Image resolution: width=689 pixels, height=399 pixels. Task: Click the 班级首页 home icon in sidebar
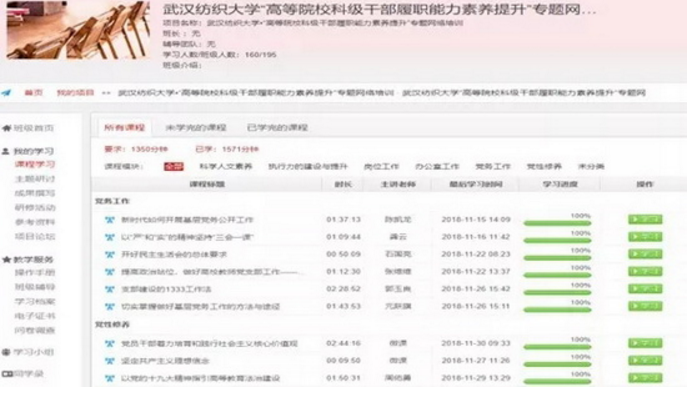(7, 128)
